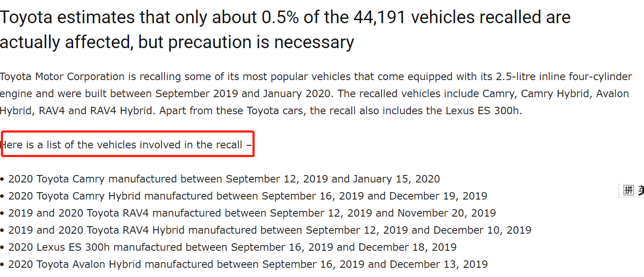Click the words 'Lexus ES 300h.' ending the paragraph
The image size is (644, 277).
484,111
